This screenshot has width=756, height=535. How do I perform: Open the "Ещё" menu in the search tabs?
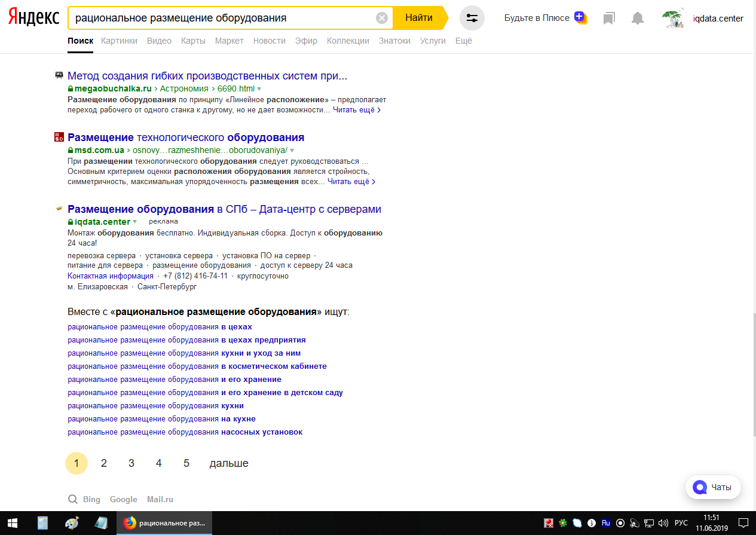tap(464, 41)
